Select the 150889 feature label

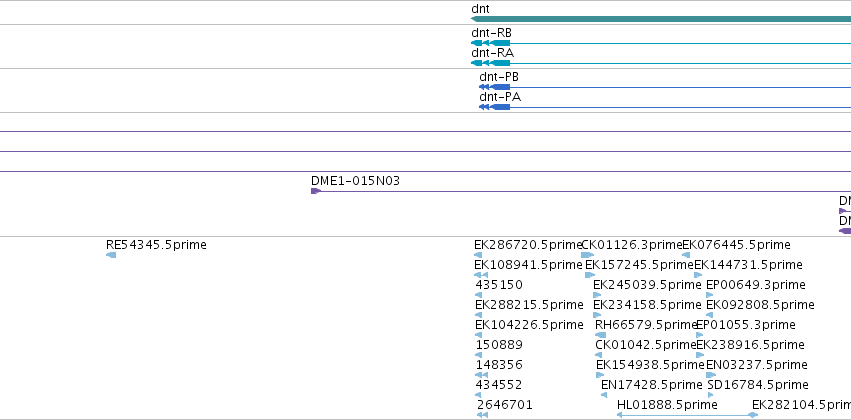tap(499, 345)
